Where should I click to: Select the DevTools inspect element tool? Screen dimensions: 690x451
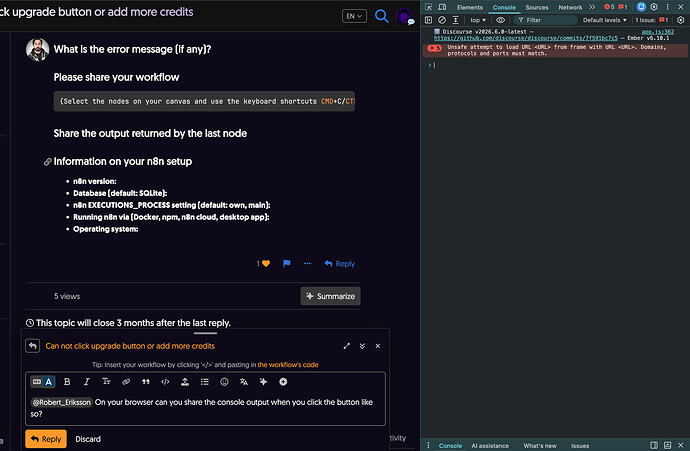[x=429, y=7]
